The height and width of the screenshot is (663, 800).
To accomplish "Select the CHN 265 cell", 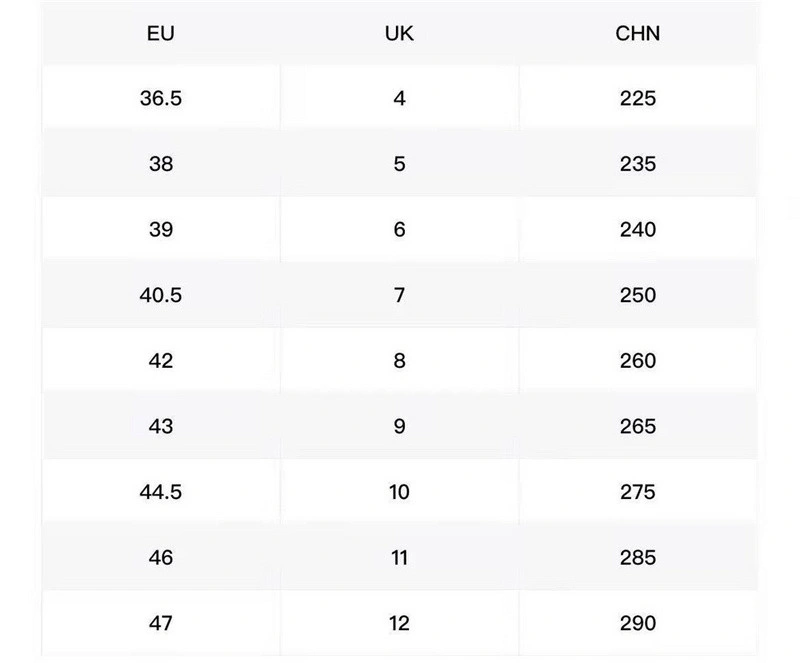I will click(638, 426).
